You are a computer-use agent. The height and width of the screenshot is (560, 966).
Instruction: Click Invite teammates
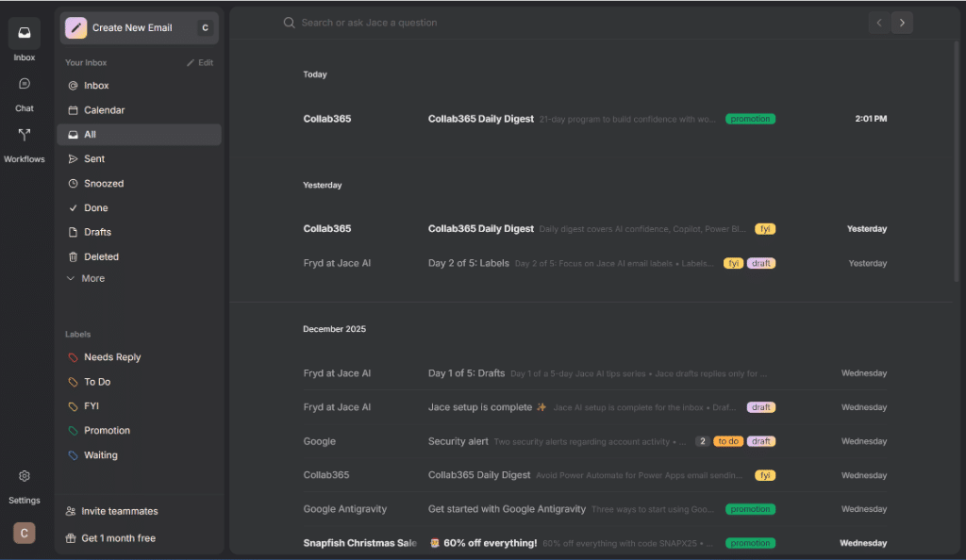pos(119,511)
